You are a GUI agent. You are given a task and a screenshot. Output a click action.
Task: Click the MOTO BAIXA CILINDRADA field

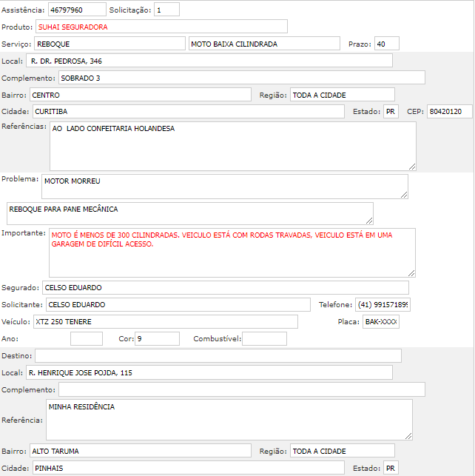coord(264,44)
